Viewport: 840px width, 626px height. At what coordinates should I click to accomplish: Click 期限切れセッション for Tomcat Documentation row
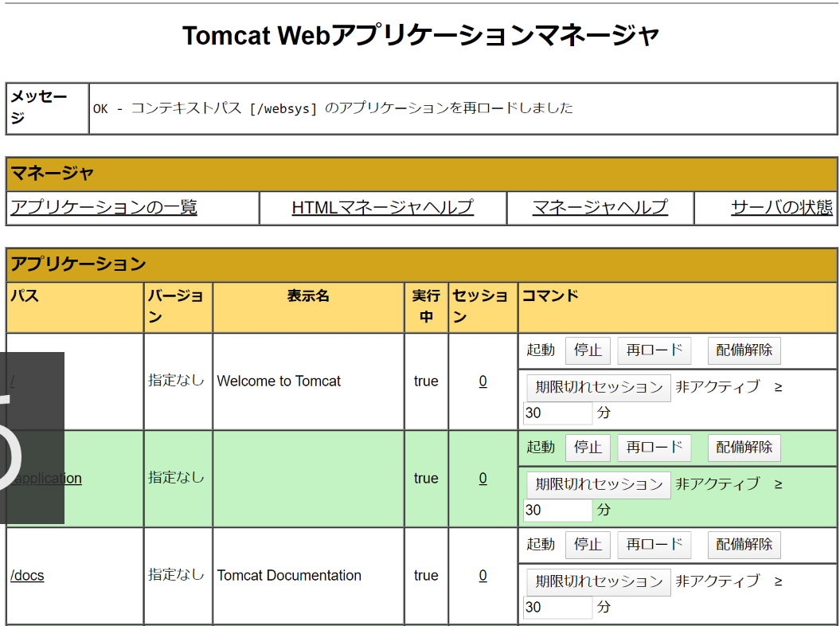(599, 581)
